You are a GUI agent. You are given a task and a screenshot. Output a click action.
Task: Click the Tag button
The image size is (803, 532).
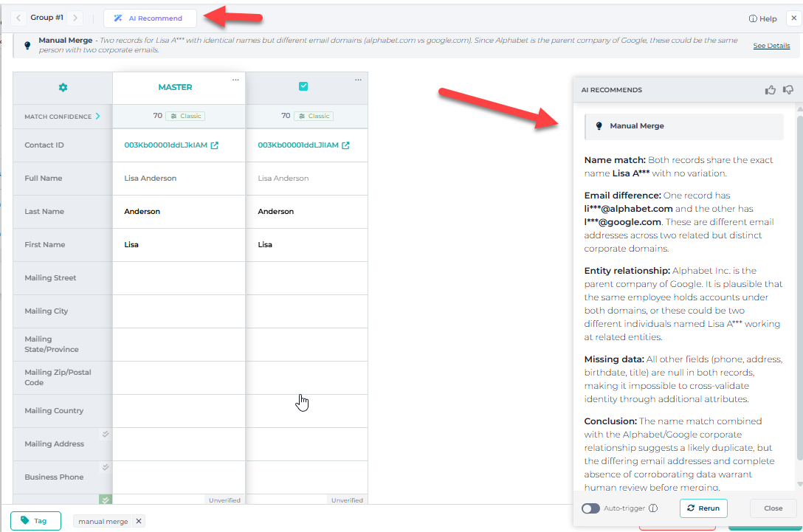tap(35, 521)
